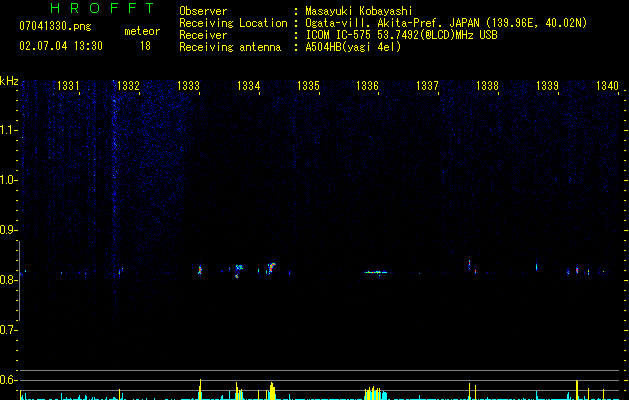The width and height of the screenshot is (629, 400).
Task: Click the long horizontal echo at 1336
Action: click(376, 272)
